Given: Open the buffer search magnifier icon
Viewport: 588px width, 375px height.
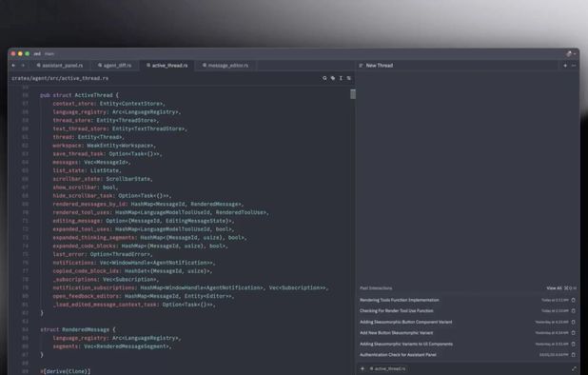Looking at the screenshot, I should (324, 78).
